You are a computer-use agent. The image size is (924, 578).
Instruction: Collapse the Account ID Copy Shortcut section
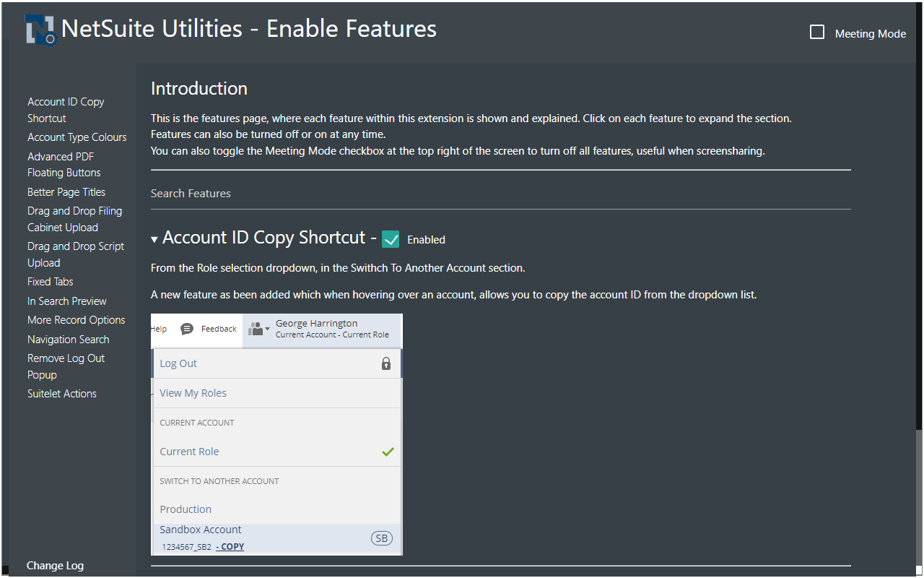click(x=154, y=239)
